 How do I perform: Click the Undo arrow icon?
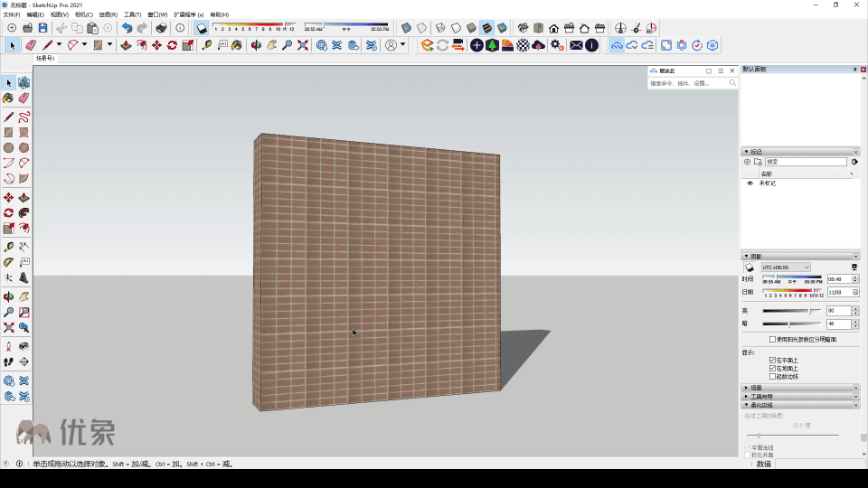click(x=127, y=28)
